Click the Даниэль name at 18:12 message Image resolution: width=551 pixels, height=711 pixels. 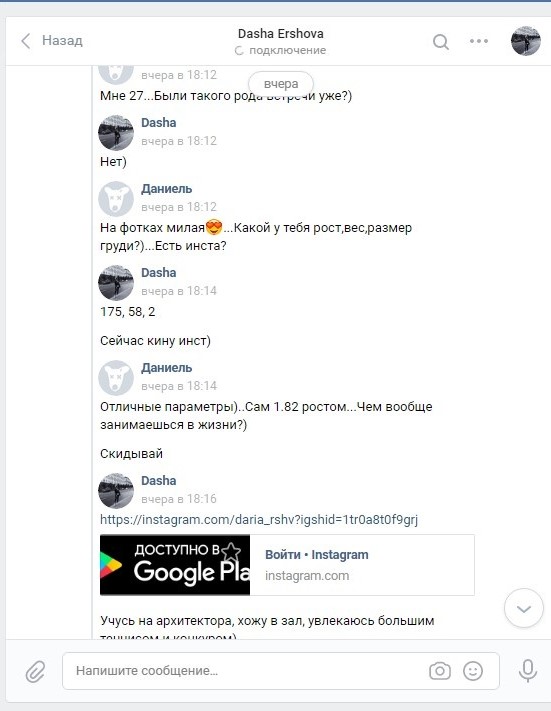point(166,189)
